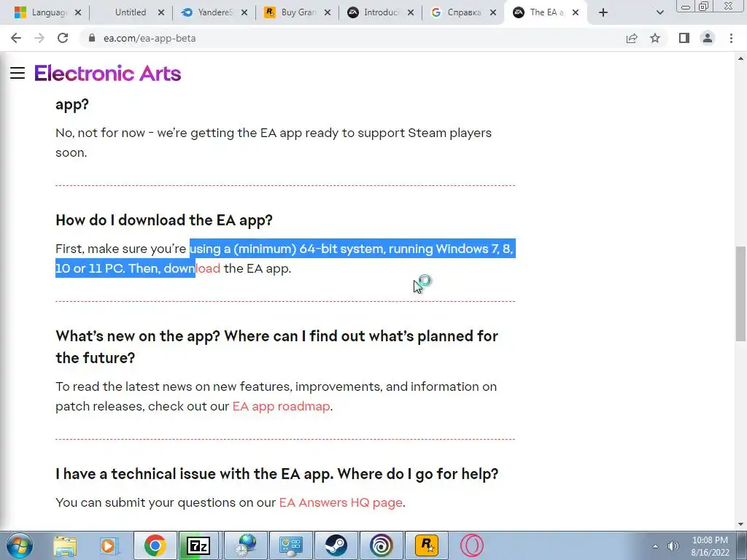Click the 'I have a technical issue' heading
The width and height of the screenshot is (747, 560).
tap(276, 474)
